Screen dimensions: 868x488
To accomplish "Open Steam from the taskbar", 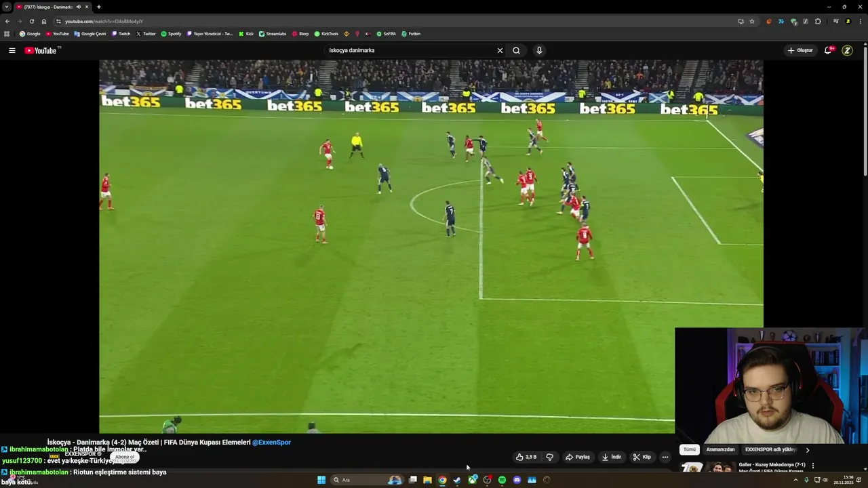I will [x=457, y=480].
